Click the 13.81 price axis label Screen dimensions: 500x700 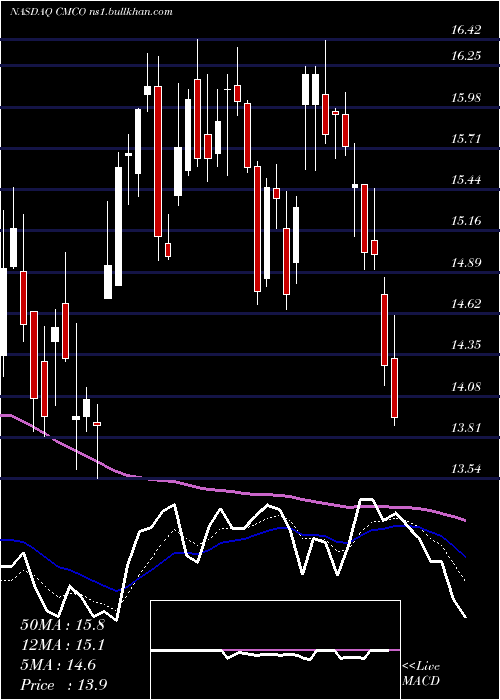point(466,428)
